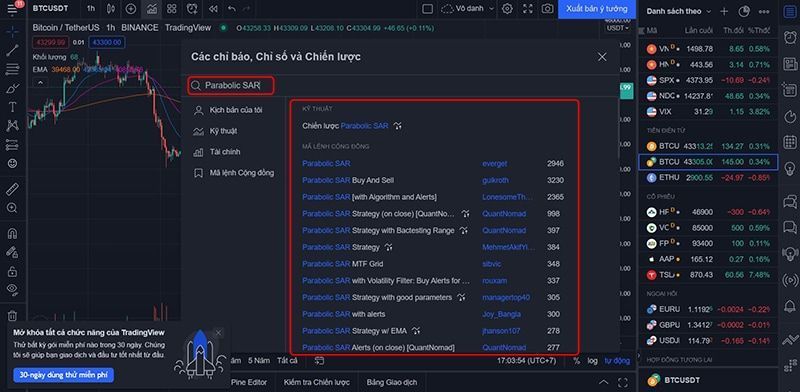Click the Parabolic SAR search field

[x=231, y=86]
